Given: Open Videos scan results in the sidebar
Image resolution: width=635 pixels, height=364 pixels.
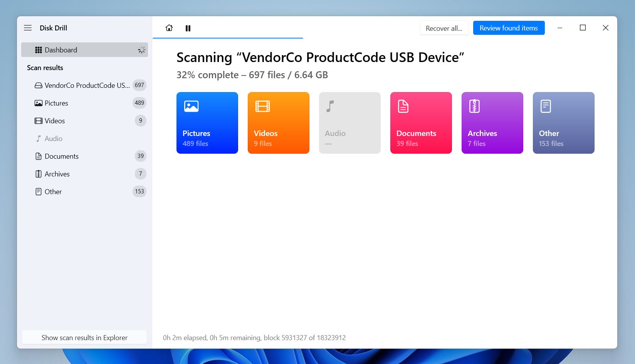Looking at the screenshot, I should point(84,121).
